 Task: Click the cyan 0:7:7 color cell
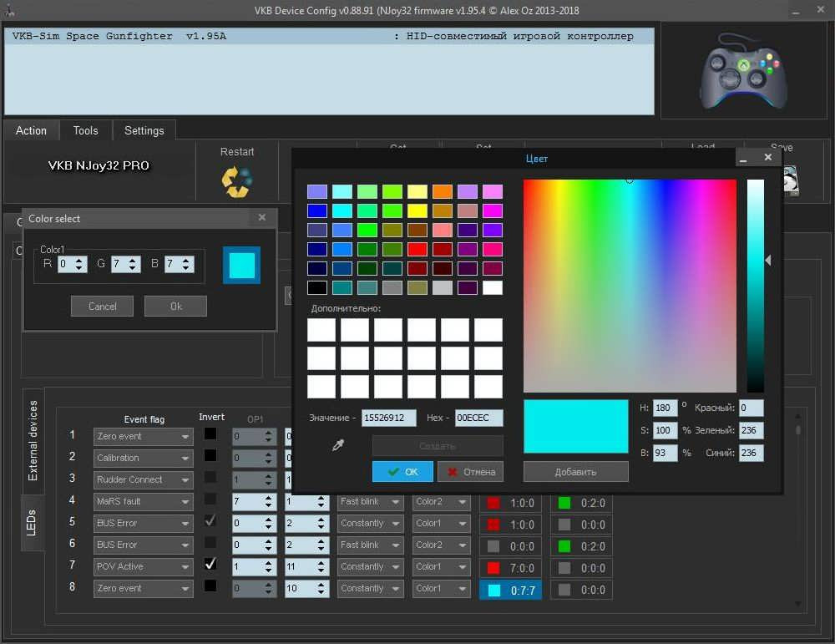tap(511, 591)
